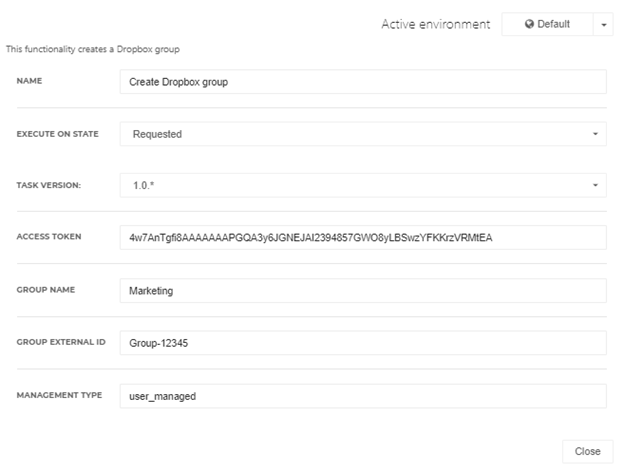Click into the Access Token field
This screenshot has height=473, width=624.
363,237
